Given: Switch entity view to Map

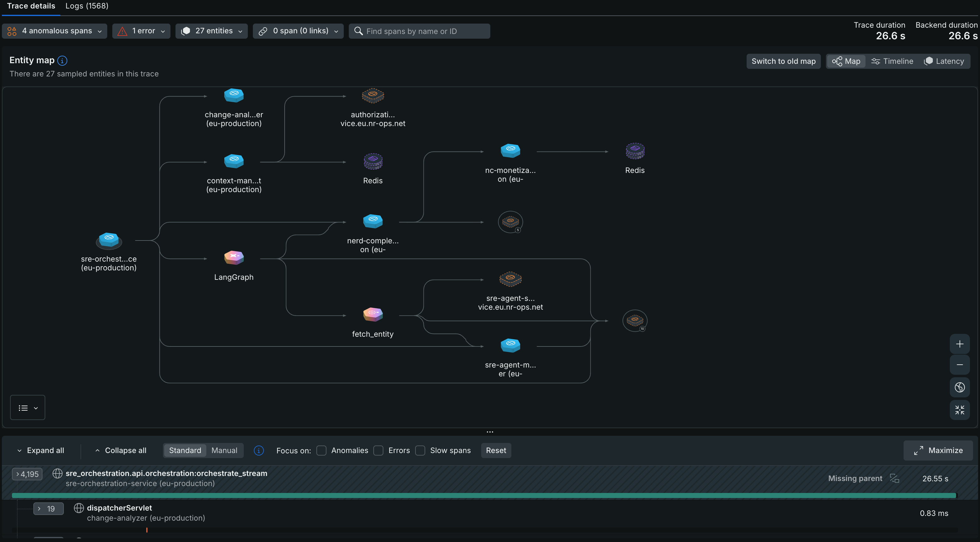Looking at the screenshot, I should point(846,61).
